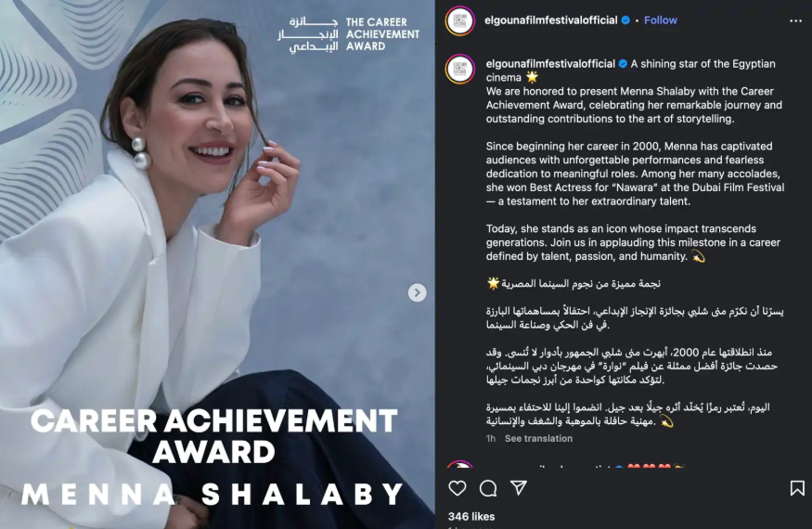Open the three-dot more options menu
Viewport: 812px width, 529px height.
[x=795, y=20]
